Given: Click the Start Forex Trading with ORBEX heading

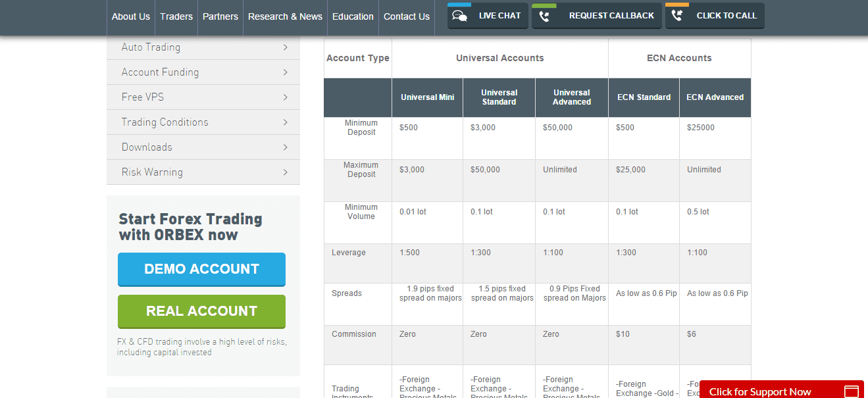Looking at the screenshot, I should coord(191,227).
